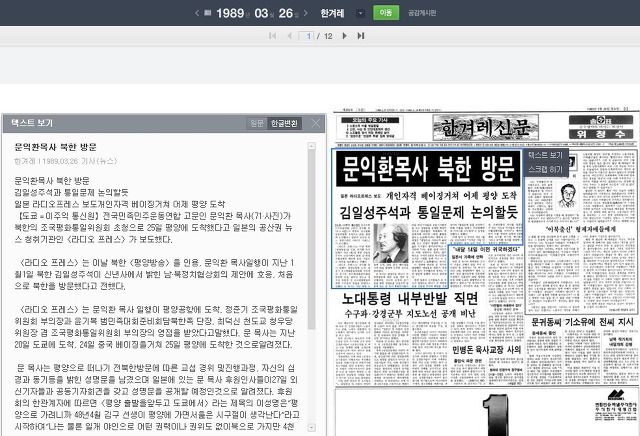
Task: Select the day 26 field
Action: point(286,13)
